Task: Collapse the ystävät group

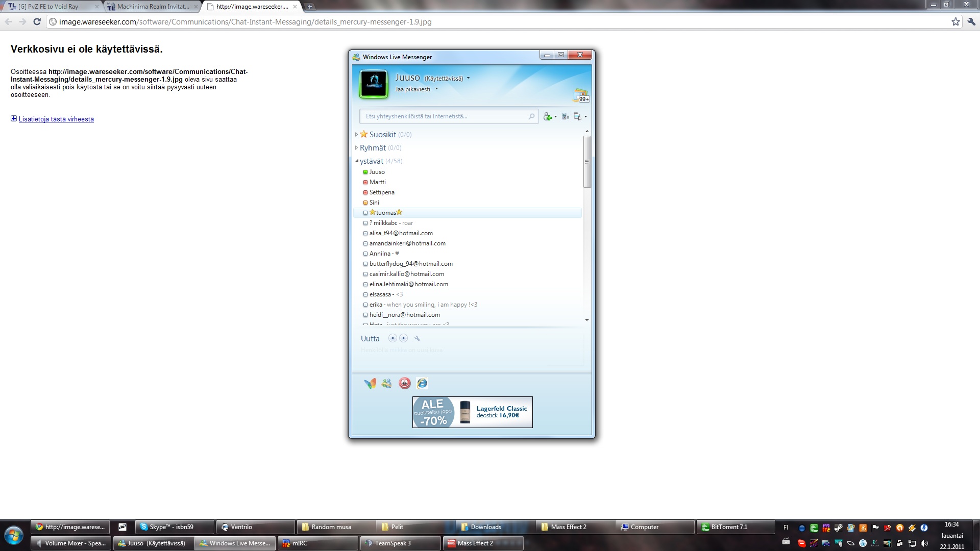Action: click(357, 161)
